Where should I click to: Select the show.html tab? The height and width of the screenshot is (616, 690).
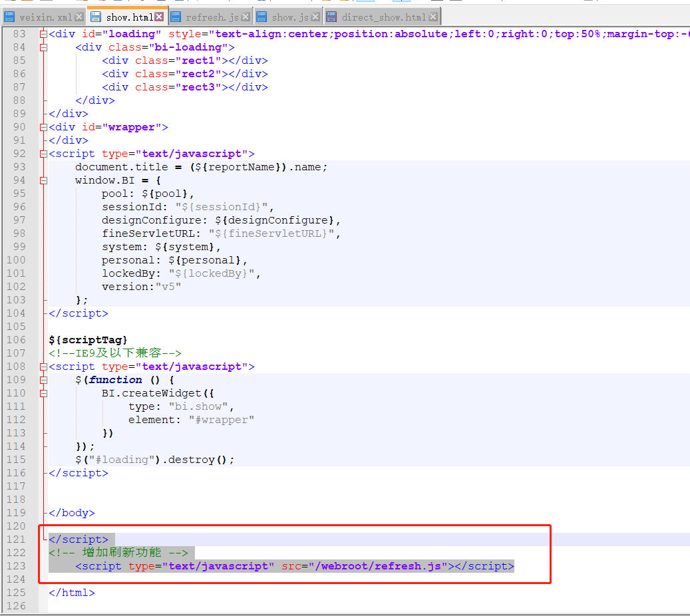[x=128, y=17]
